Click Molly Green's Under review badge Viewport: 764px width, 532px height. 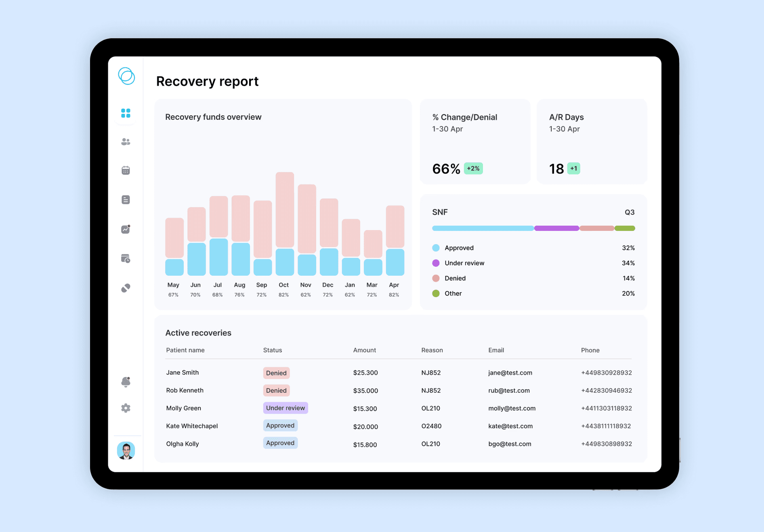pyautogui.click(x=285, y=408)
